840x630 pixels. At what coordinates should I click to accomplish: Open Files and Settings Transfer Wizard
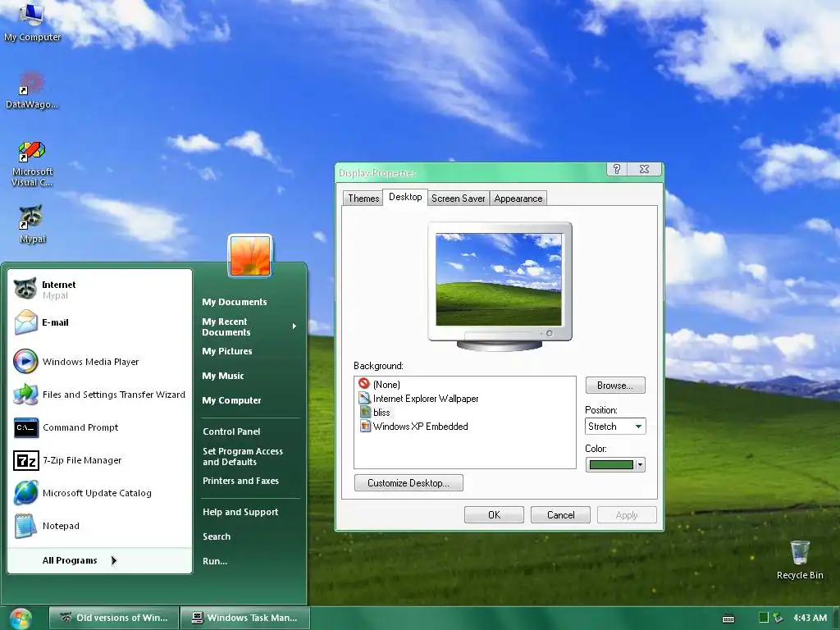coord(99,395)
